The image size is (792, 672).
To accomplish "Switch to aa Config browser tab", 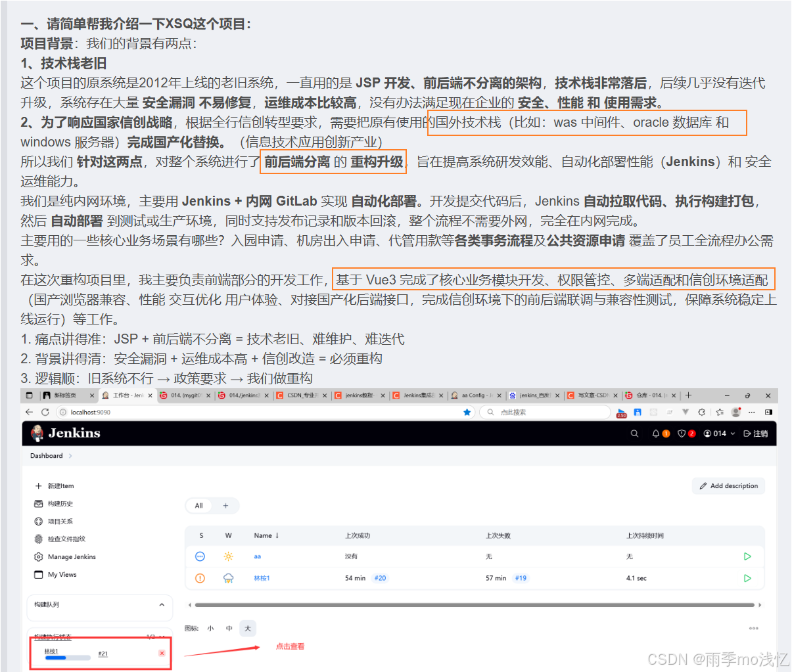I will (475, 395).
